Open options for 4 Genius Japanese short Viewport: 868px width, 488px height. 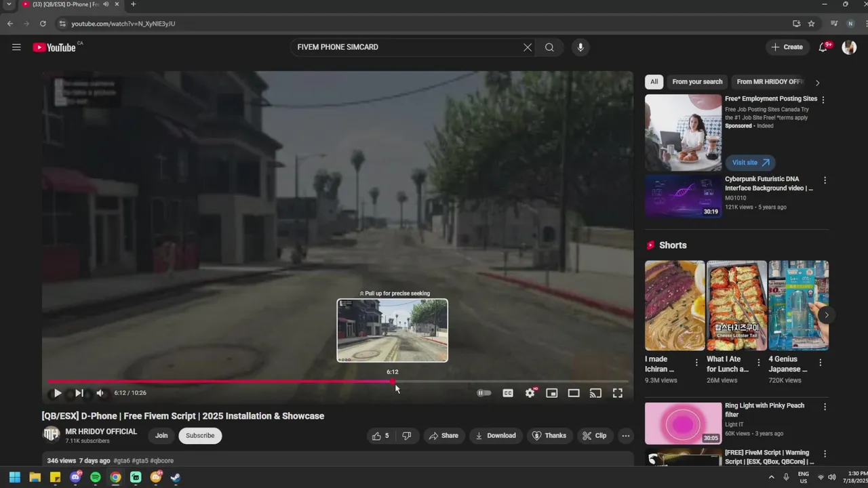tap(820, 363)
